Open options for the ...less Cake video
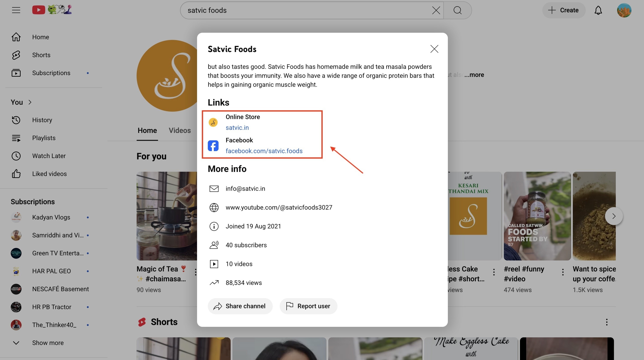644x360 pixels. pos(494,272)
